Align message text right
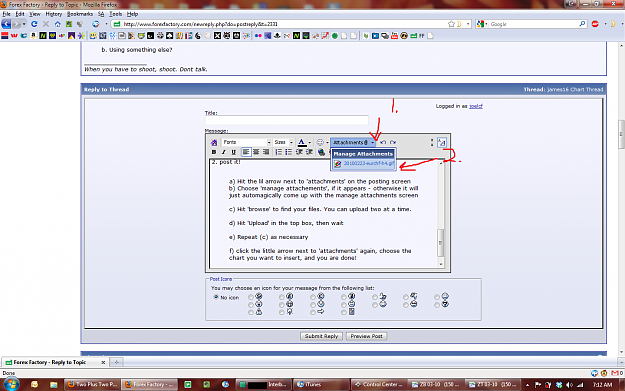Viewport: 625px width, 391px height. point(266,152)
